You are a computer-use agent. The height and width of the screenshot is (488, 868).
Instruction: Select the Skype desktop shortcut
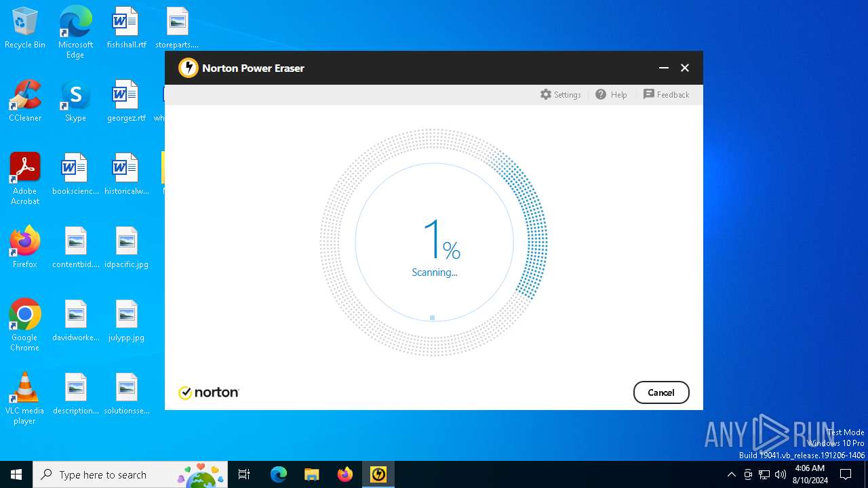[x=75, y=101]
